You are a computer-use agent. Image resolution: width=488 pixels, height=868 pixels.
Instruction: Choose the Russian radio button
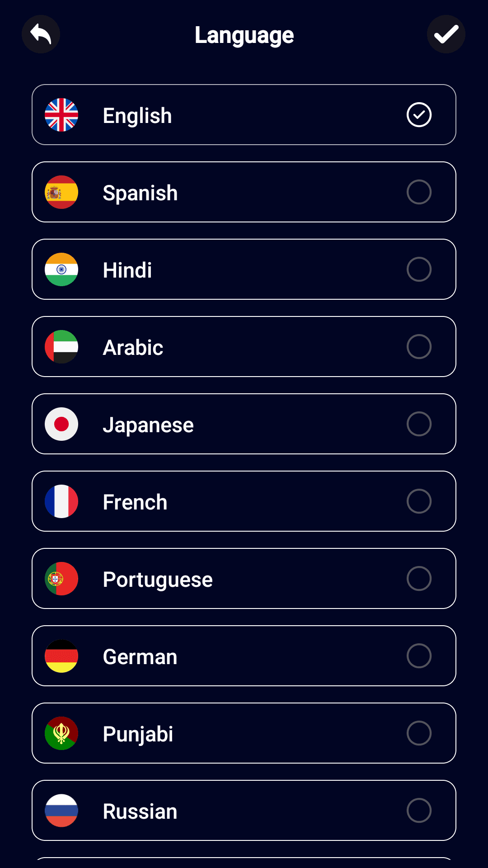coord(419,811)
